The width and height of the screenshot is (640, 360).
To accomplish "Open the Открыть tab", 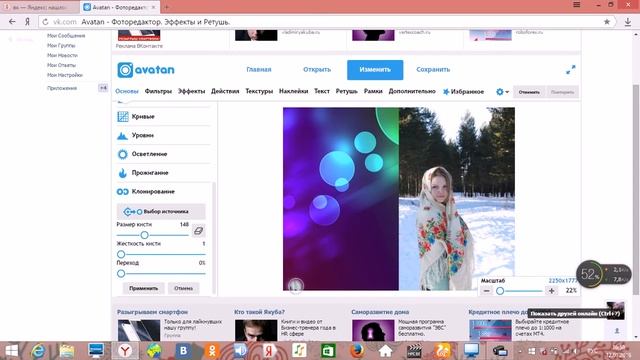I will click(x=317, y=70).
